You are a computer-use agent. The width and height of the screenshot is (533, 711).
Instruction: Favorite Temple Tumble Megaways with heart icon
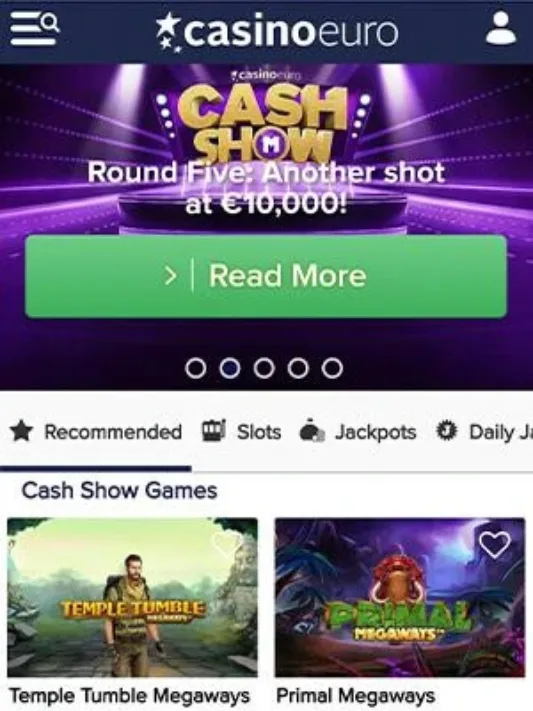tap(228, 544)
